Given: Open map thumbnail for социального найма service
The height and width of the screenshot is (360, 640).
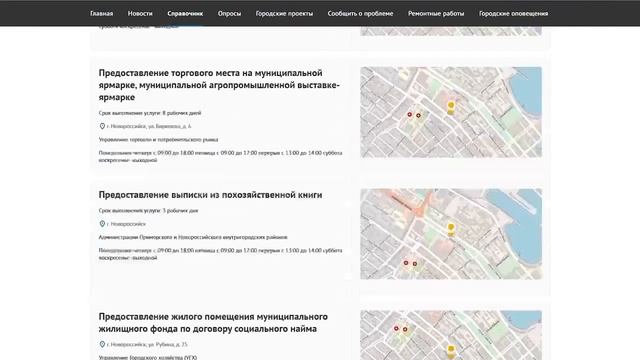Looking at the screenshot, I should click(451, 335).
